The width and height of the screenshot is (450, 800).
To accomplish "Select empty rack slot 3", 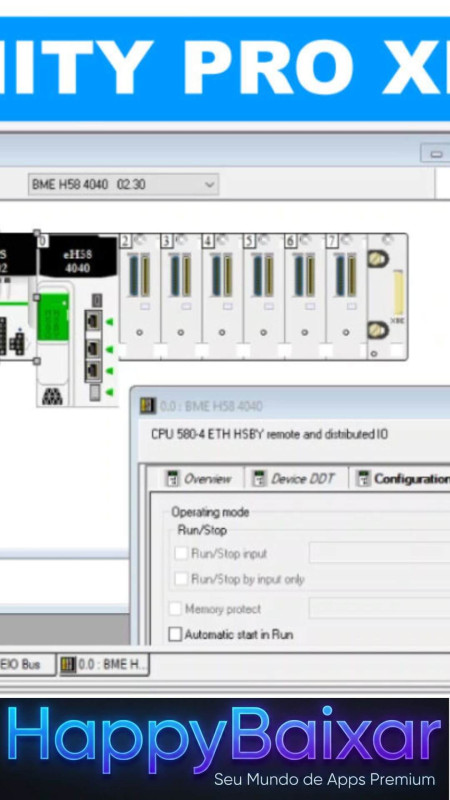I will (181, 296).
